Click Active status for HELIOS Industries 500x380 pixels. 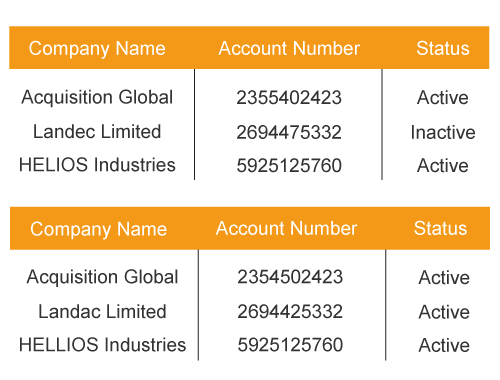pos(443,165)
